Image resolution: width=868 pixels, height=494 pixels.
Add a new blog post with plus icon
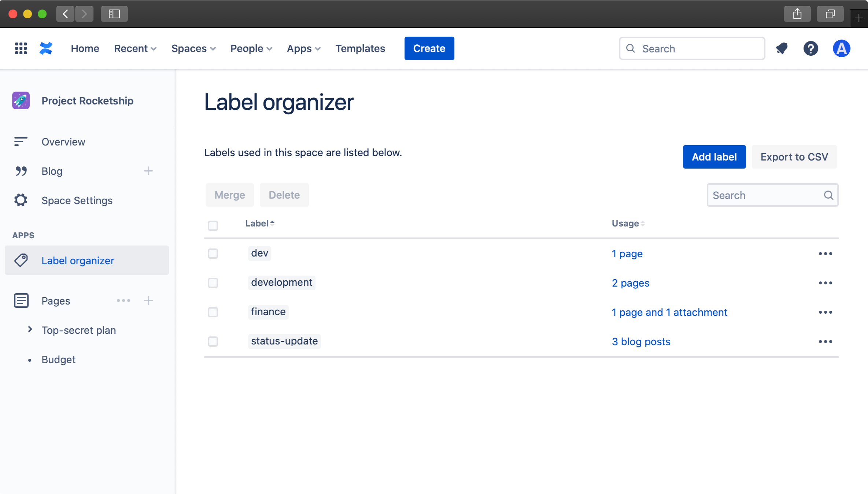(148, 171)
